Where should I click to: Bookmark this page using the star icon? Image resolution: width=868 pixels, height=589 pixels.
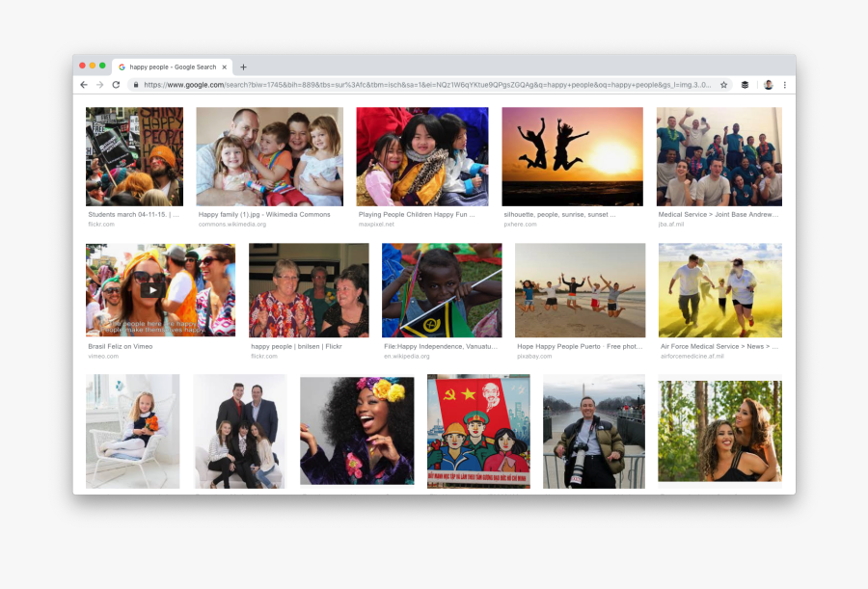(x=723, y=85)
